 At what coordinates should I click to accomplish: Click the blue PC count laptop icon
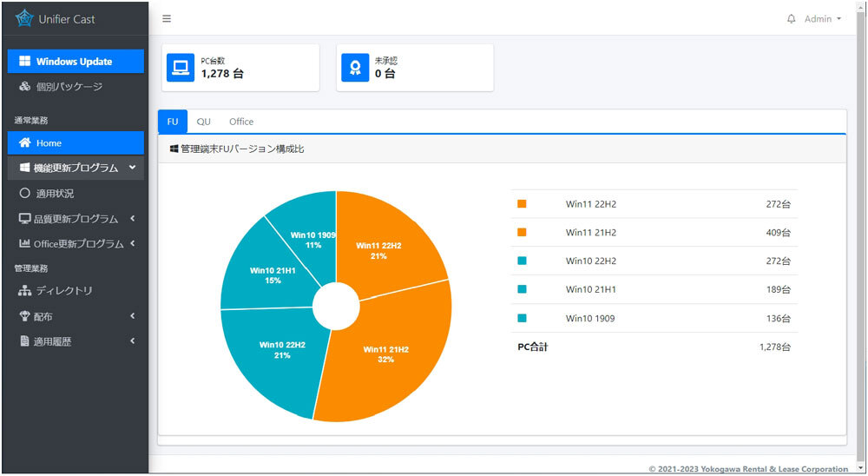pos(181,68)
